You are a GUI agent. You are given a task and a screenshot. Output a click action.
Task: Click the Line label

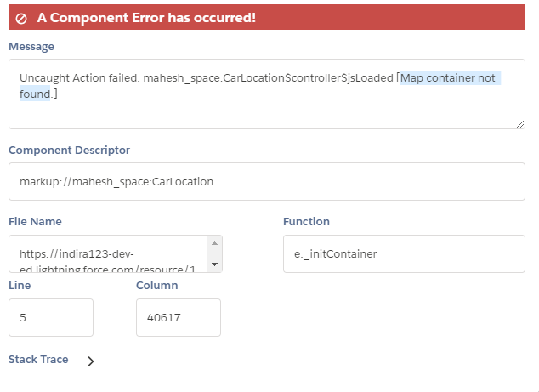20,286
